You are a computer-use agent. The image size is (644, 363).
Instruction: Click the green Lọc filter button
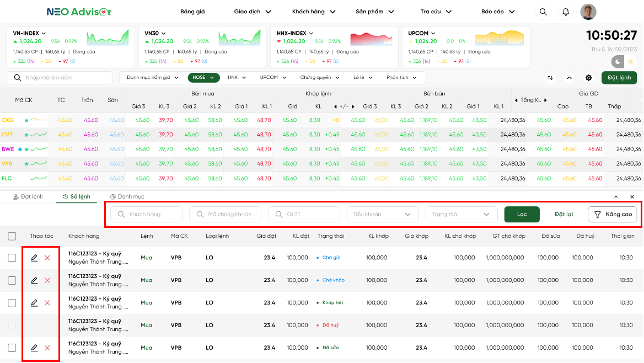tap(522, 214)
